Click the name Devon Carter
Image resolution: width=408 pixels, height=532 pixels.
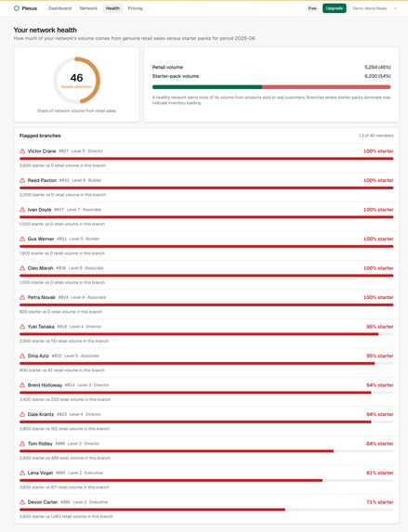point(43,501)
